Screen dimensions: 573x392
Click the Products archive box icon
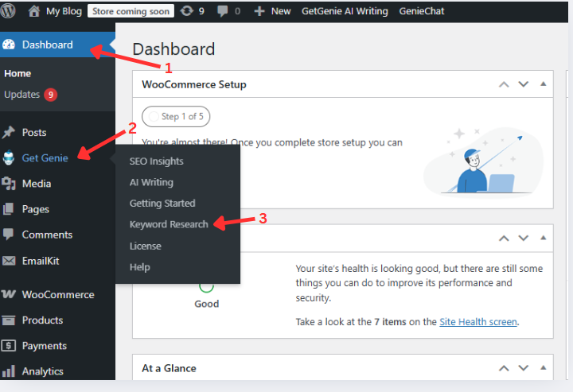pos(9,320)
